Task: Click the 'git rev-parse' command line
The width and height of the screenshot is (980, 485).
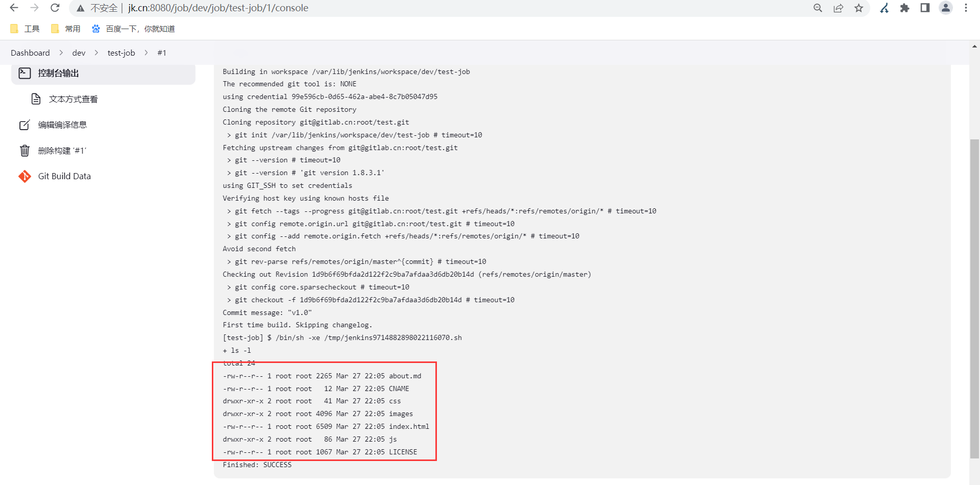Action: pyautogui.click(x=356, y=261)
